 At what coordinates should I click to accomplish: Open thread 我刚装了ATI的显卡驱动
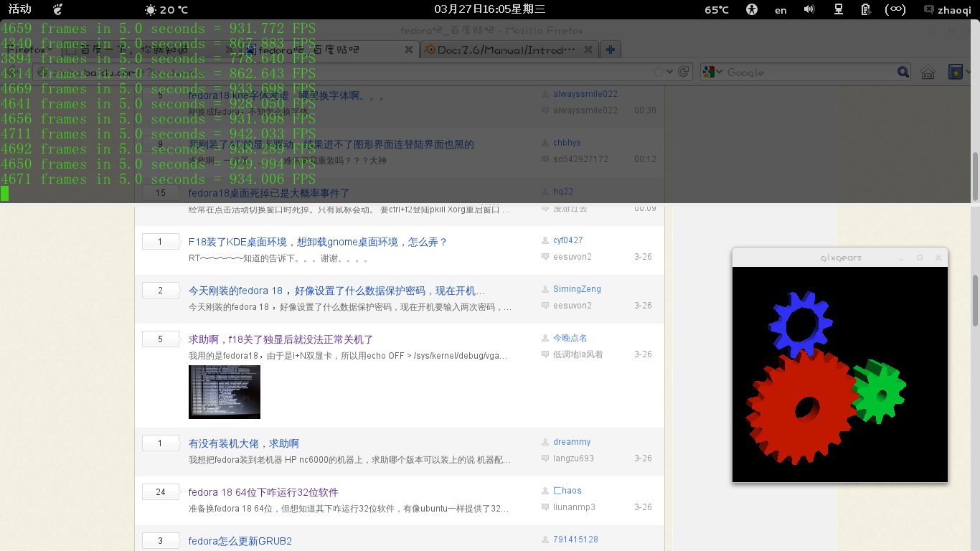pos(331,144)
